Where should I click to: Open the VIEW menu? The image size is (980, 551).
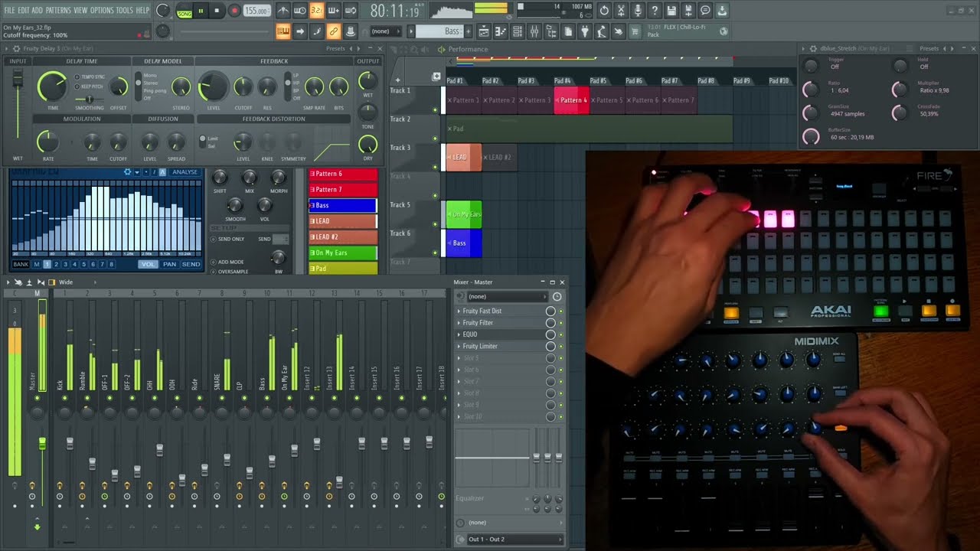point(80,10)
